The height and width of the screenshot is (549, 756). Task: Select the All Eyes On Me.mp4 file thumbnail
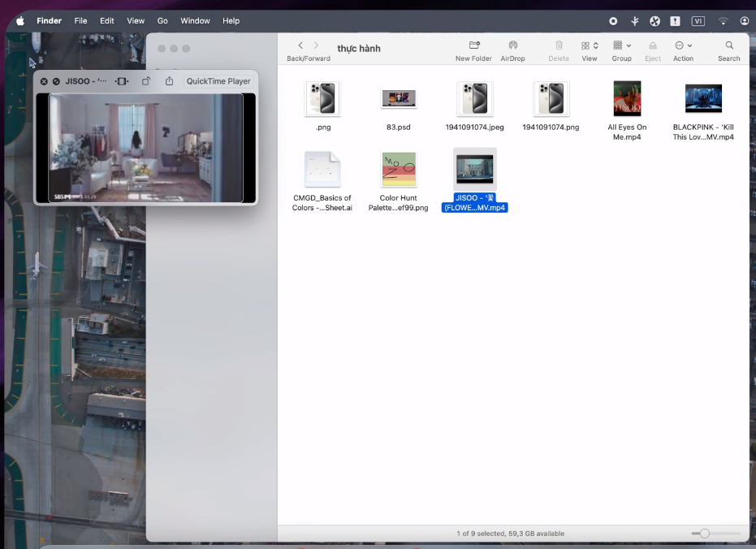tap(627, 99)
